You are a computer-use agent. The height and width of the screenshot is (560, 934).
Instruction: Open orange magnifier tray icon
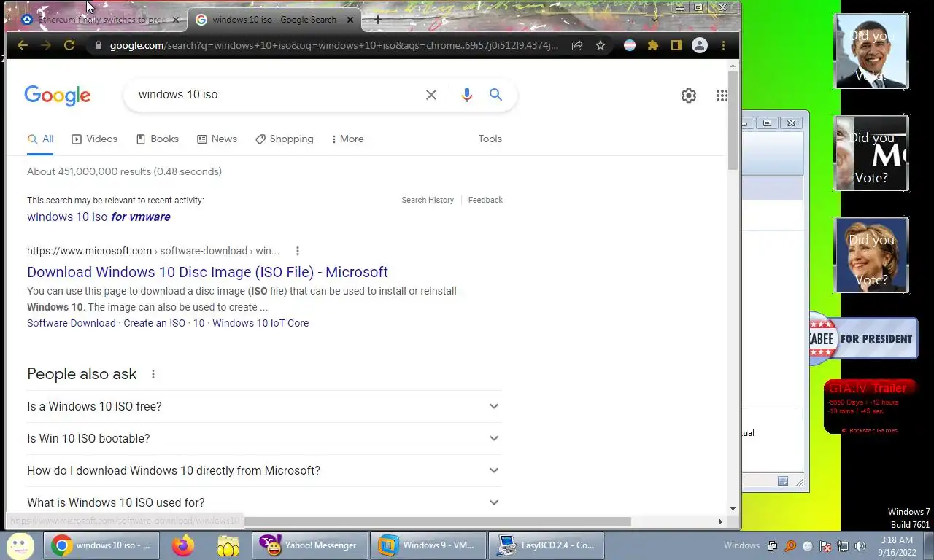790,545
